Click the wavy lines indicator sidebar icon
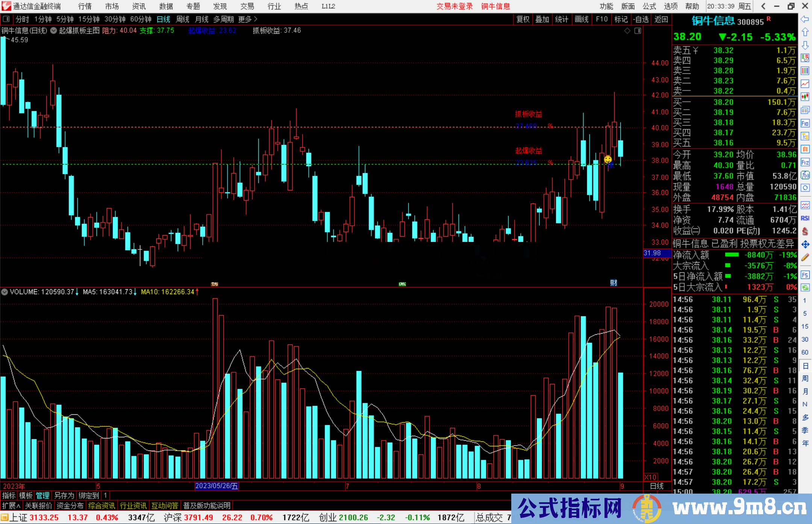812x524 pixels. (805, 205)
